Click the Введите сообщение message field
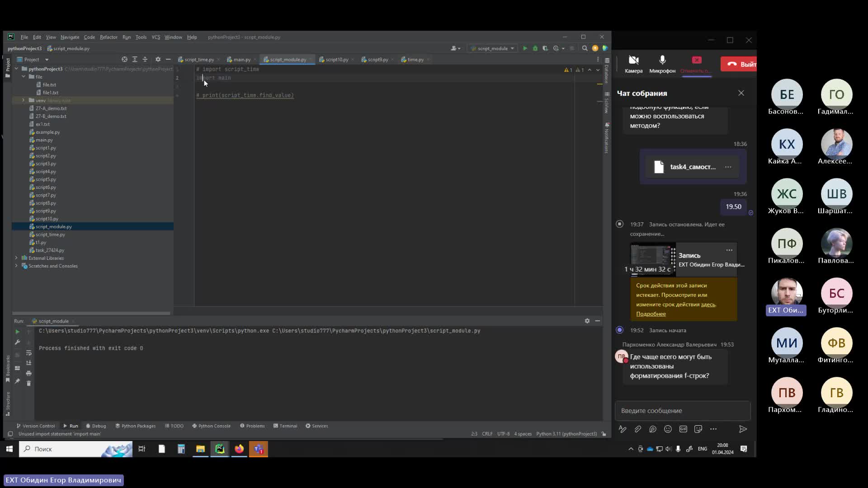Viewport: 868px width, 488px height. coord(683,410)
